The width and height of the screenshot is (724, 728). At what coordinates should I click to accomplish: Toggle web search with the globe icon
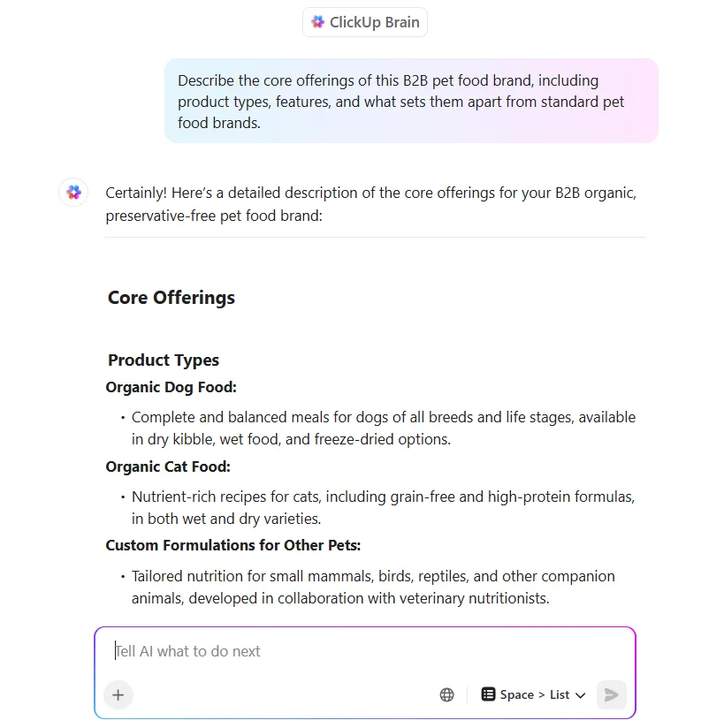click(x=446, y=694)
